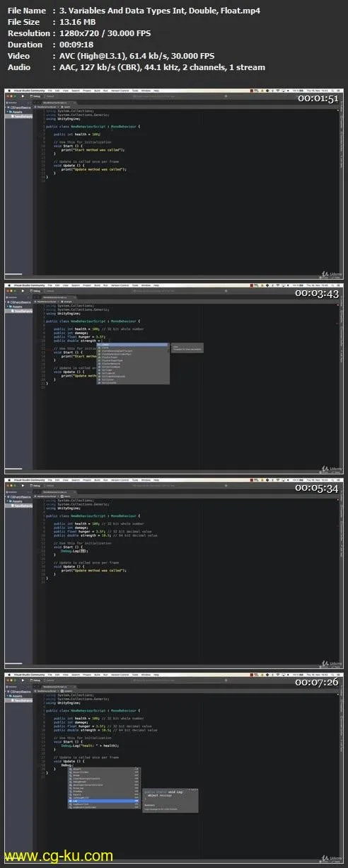
Task: Pick highlighted Log autocomplete entry in 00:07:26 frame
Action: pos(104,801)
